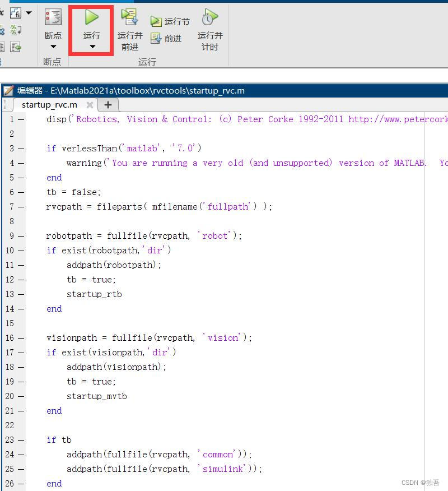Close the startup_rvc.m tab
This screenshot has width=448, height=491.
[x=90, y=105]
